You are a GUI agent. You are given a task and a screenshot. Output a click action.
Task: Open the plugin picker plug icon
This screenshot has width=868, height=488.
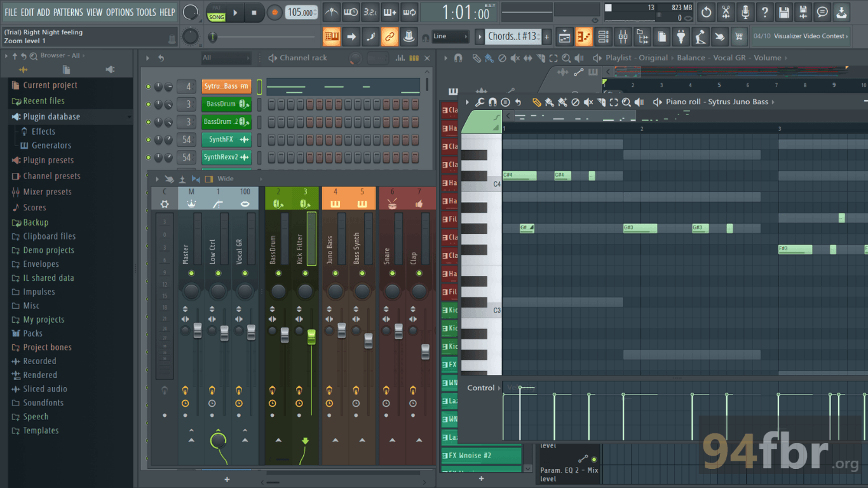pos(681,37)
